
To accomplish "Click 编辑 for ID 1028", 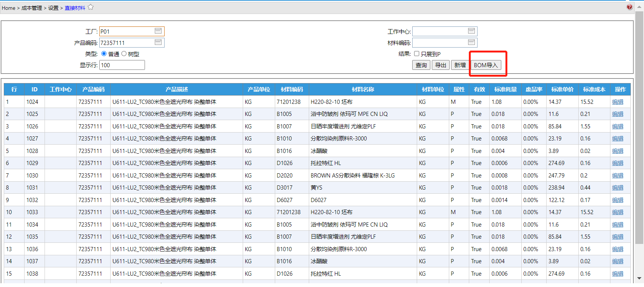I will 618,151.
